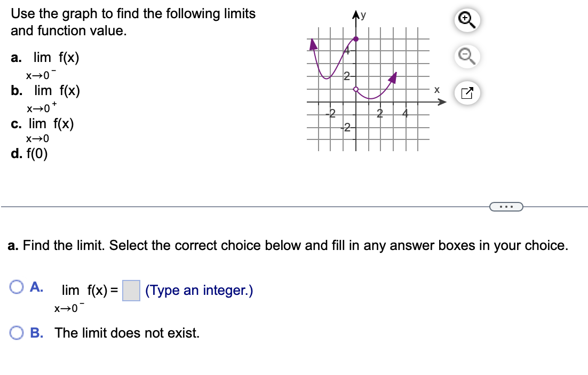Screen dimensions: 588x375
Task: Select choice B, the limit does not exist
Action: tap(16, 333)
